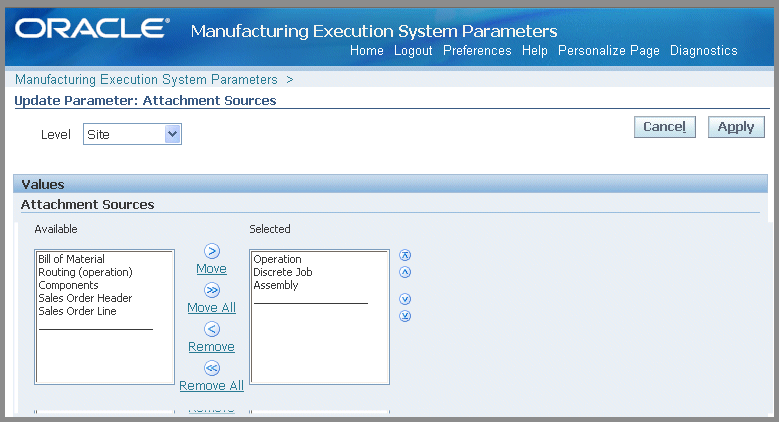Viewport: 779px width, 422px height.
Task: Select Sales Order Header in Available list
Action: [85, 298]
